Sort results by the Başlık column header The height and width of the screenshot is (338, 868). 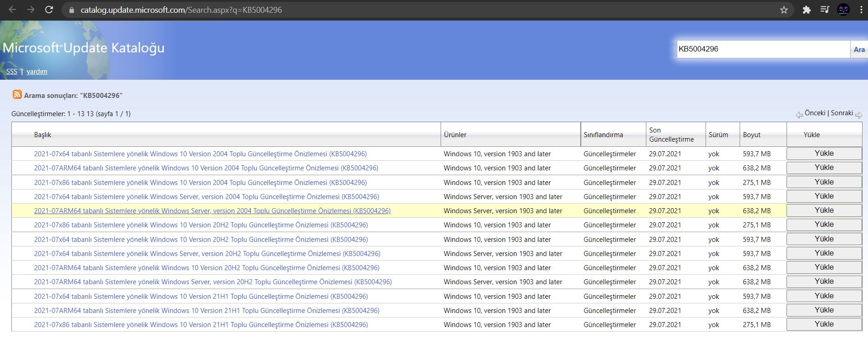point(43,135)
